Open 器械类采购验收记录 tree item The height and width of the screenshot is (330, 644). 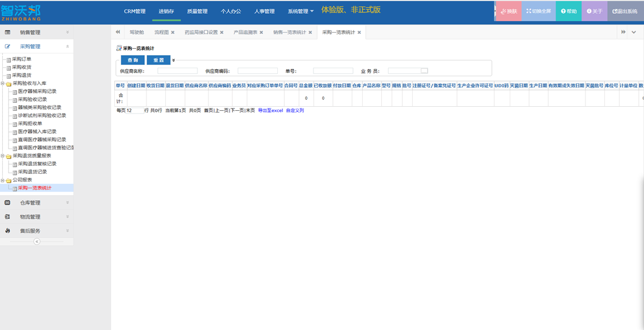[40, 107]
